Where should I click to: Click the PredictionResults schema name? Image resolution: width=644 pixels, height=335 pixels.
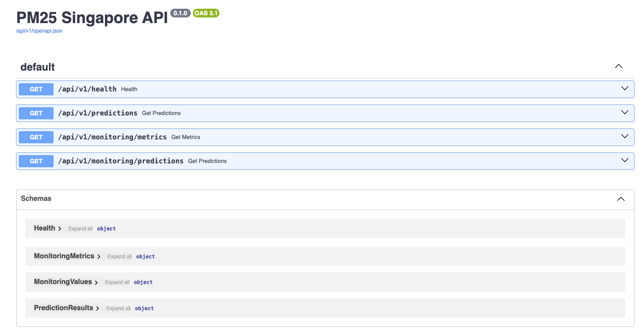[64, 308]
